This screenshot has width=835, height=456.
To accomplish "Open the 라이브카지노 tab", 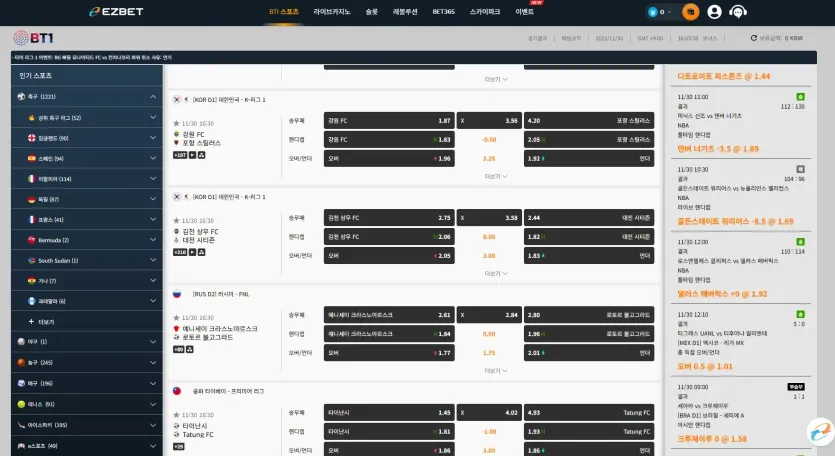I will [x=332, y=12].
